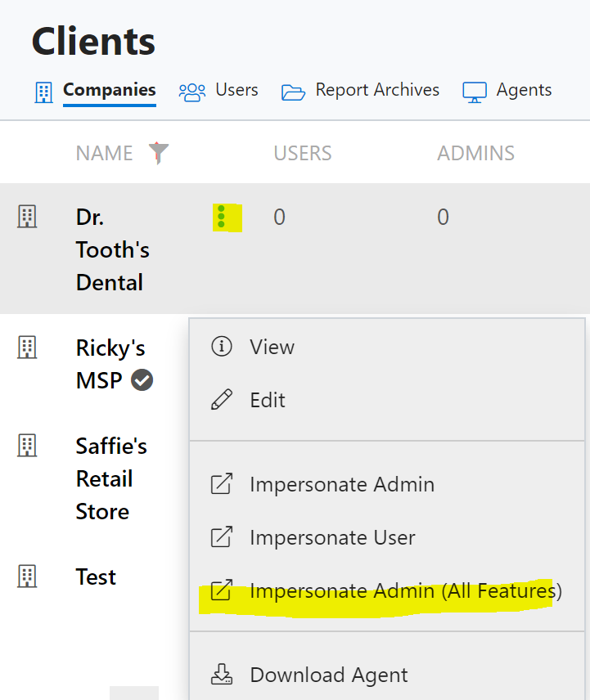Click the external-link icon beside Impersonate Admin (All Features)
590x700 pixels.
tap(222, 590)
